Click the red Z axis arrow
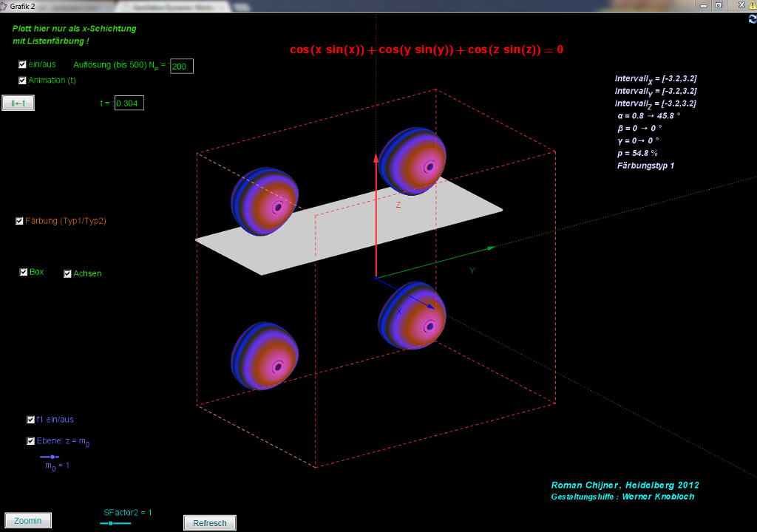The image size is (757, 532). [x=376, y=214]
